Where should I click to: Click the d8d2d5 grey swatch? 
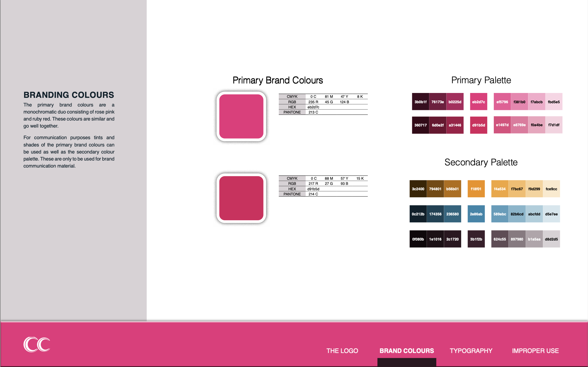click(551, 239)
